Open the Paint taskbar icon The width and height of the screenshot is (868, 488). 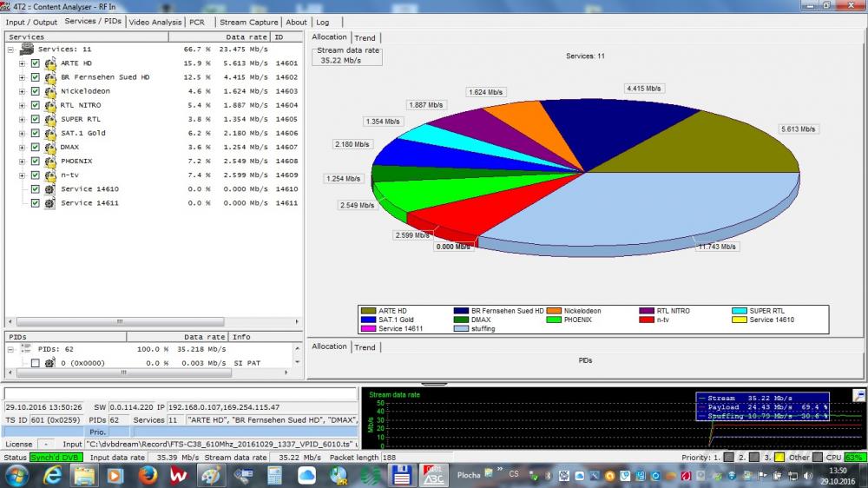click(x=210, y=476)
